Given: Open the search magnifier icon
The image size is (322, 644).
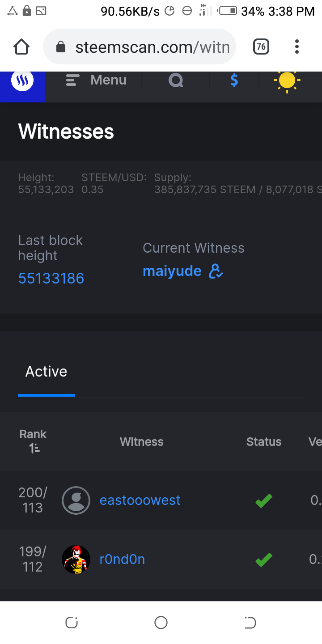Looking at the screenshot, I should 176,80.
